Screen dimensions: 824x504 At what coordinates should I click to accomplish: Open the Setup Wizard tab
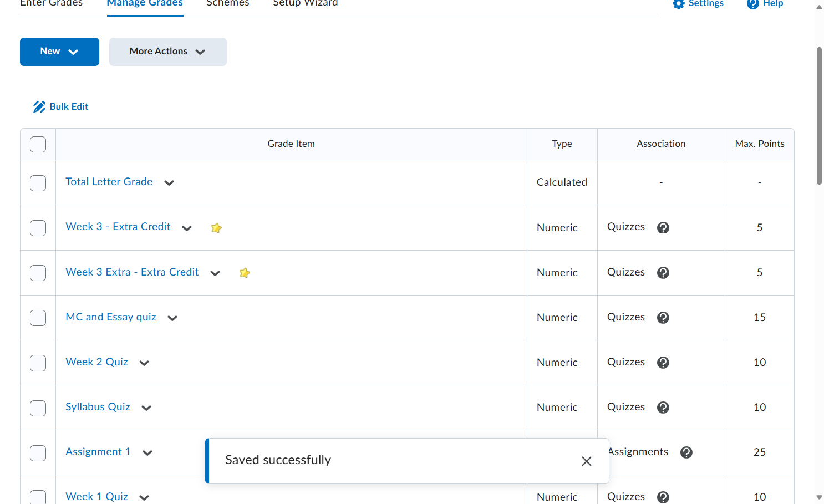[306, 3]
